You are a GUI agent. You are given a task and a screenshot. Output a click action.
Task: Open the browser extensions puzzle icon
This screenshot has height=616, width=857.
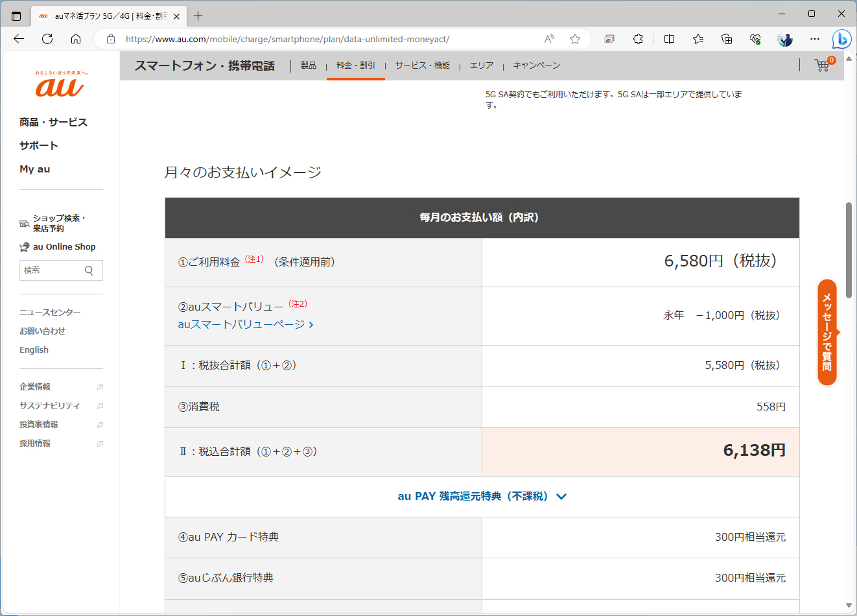point(638,39)
